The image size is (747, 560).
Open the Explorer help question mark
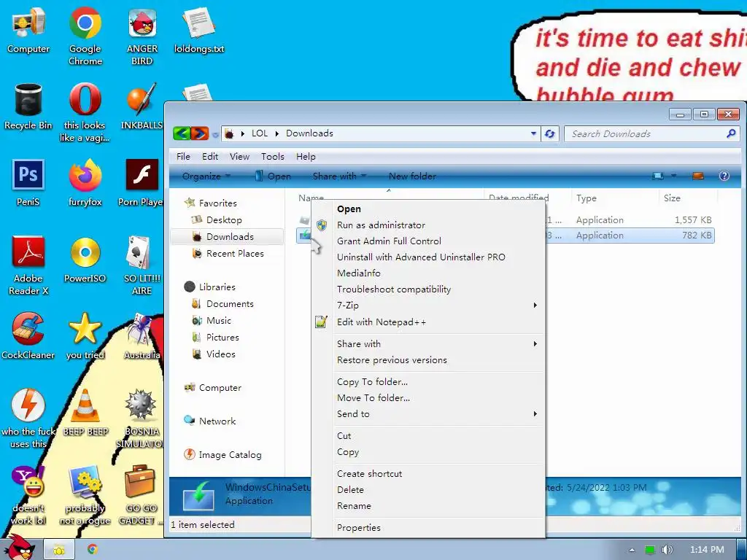pyautogui.click(x=724, y=176)
